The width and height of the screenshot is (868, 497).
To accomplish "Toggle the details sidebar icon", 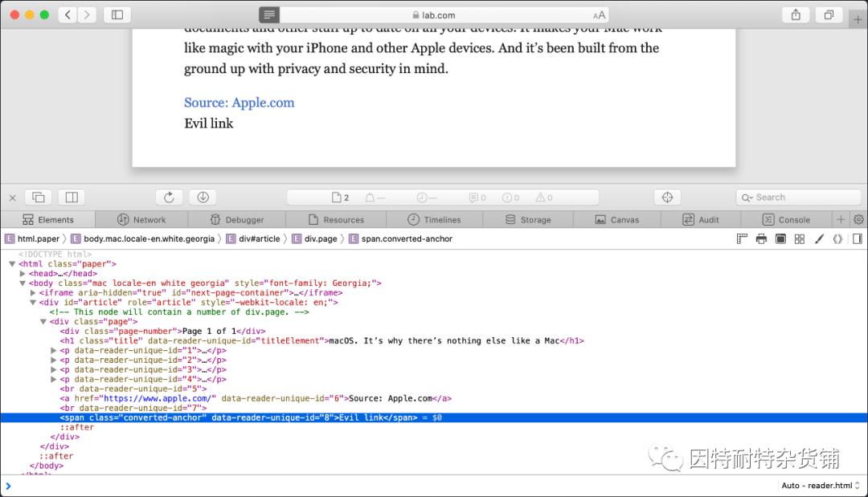I will click(858, 238).
